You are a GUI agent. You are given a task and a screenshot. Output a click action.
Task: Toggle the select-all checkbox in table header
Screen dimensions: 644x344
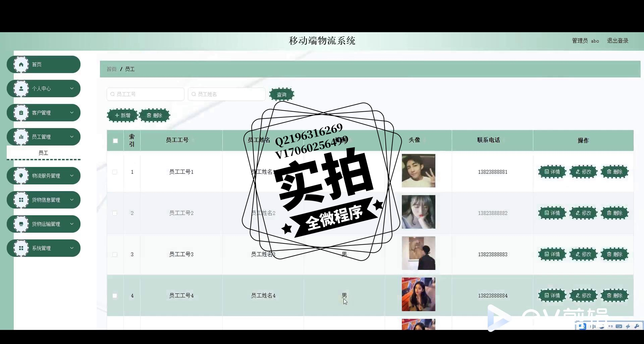115,141
